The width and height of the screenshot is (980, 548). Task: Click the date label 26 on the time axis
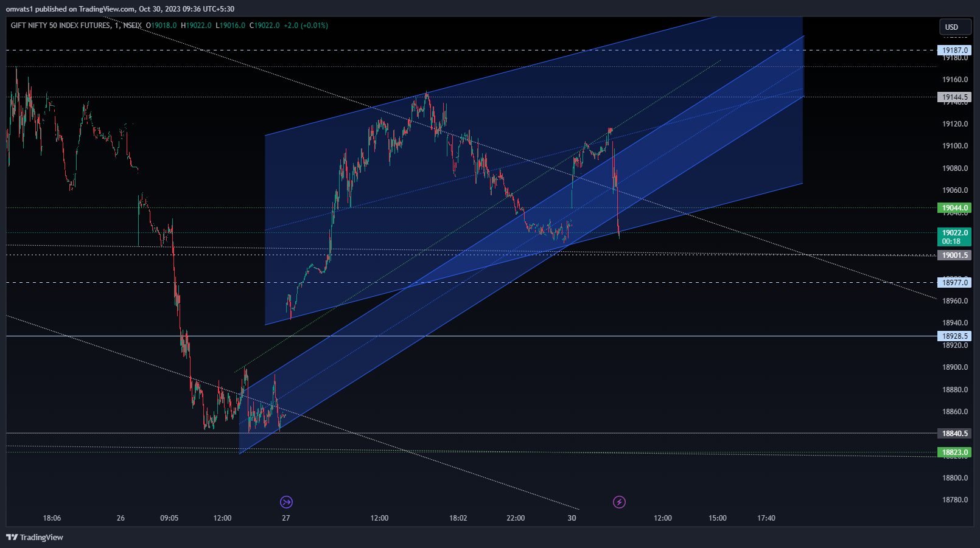coord(121,518)
